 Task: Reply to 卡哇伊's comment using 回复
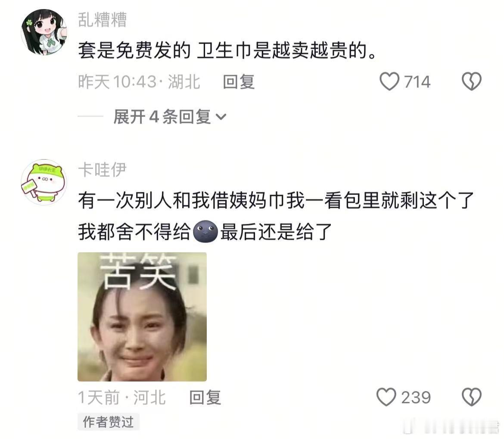[205, 397]
